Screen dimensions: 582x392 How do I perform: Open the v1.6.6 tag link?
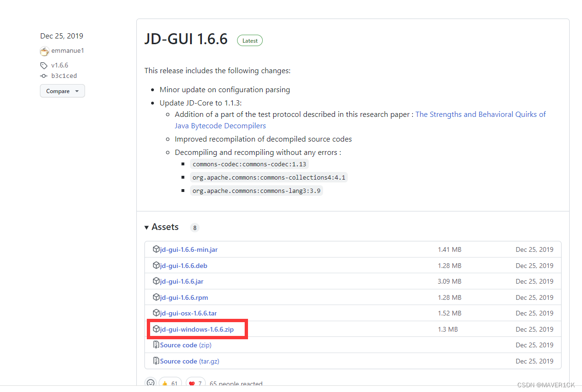(x=60, y=66)
